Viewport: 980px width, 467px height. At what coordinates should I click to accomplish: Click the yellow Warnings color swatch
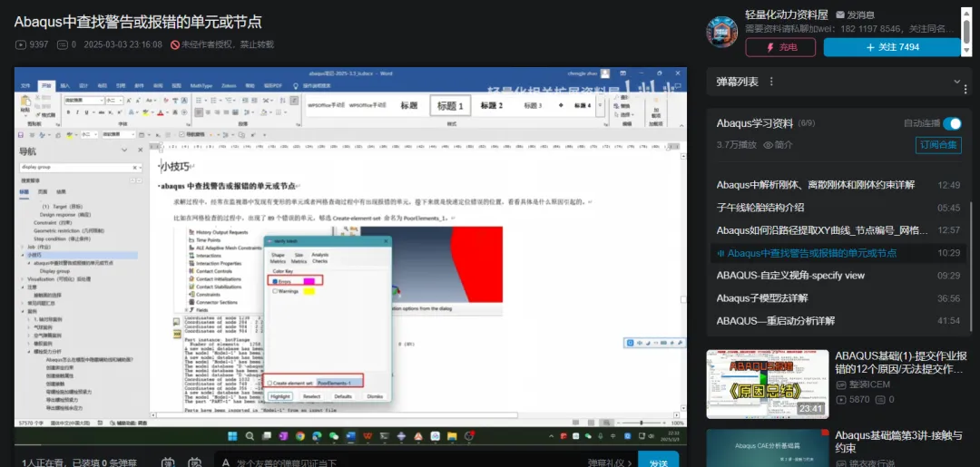pos(309,291)
